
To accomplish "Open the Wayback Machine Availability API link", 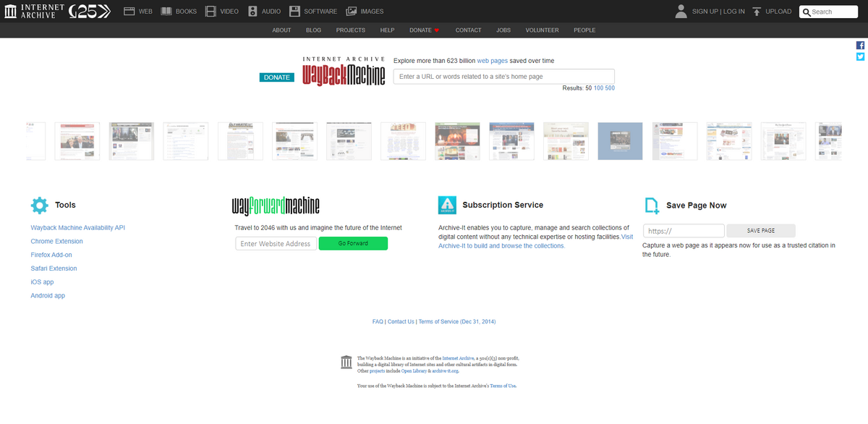I will pos(77,227).
